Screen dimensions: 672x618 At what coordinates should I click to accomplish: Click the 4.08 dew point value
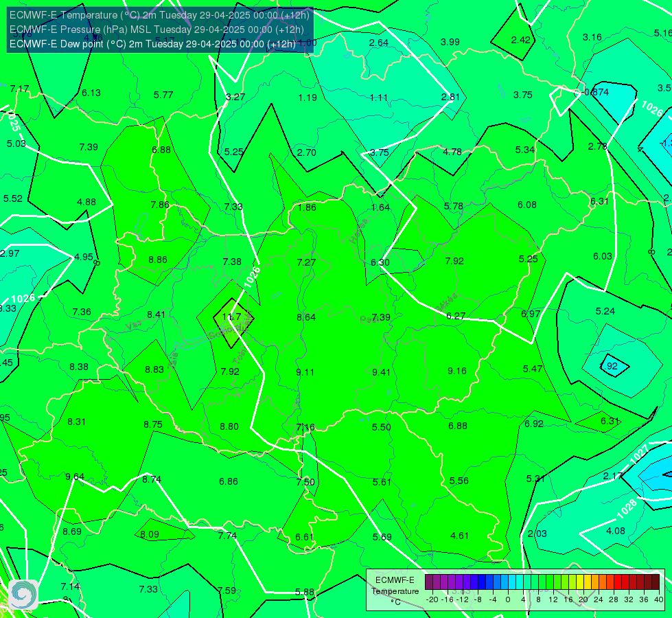(616, 531)
